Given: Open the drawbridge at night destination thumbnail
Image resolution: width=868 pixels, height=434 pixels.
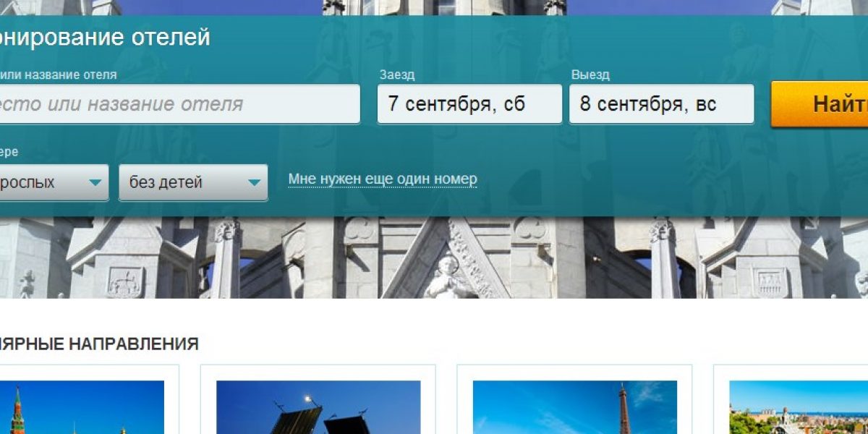Looking at the screenshot, I should coord(318,407).
